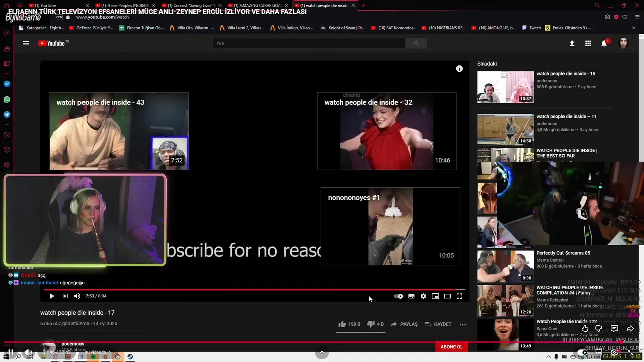Screen dimensions: 644x362
Task: Open end card watch people die inside - 43
Action: 119,131
